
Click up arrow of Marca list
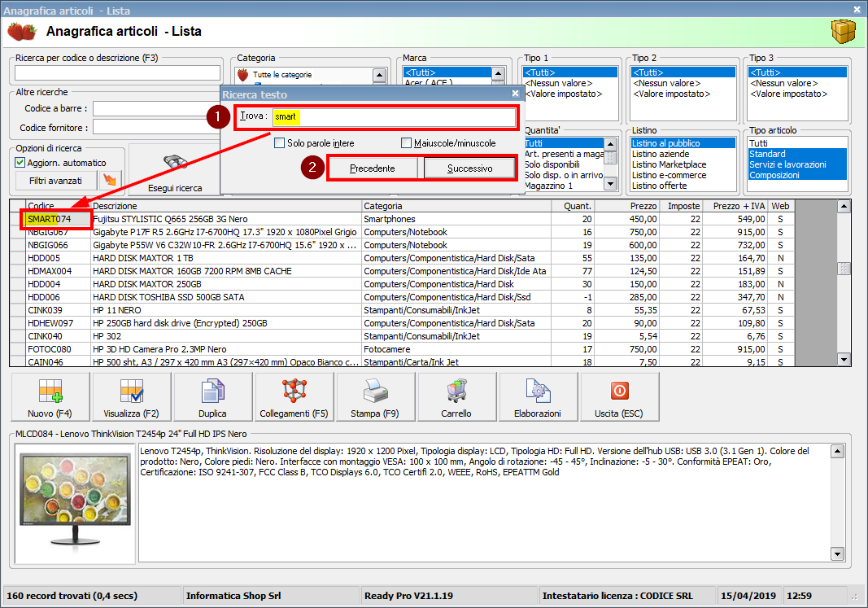pos(498,73)
